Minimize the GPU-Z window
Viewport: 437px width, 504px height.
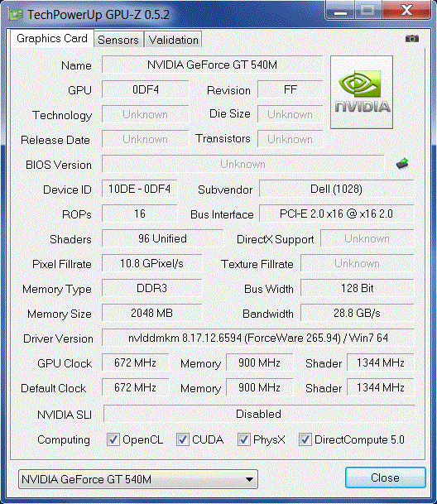pyautogui.click(x=340, y=10)
